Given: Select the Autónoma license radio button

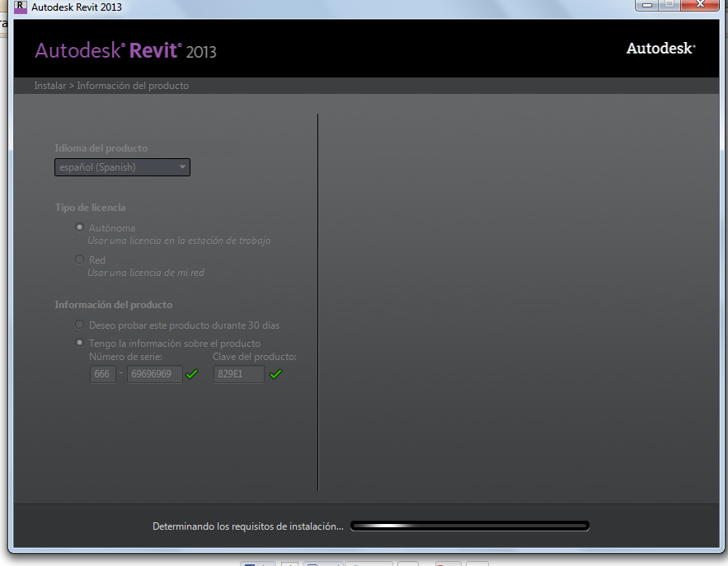Looking at the screenshot, I should [79, 227].
